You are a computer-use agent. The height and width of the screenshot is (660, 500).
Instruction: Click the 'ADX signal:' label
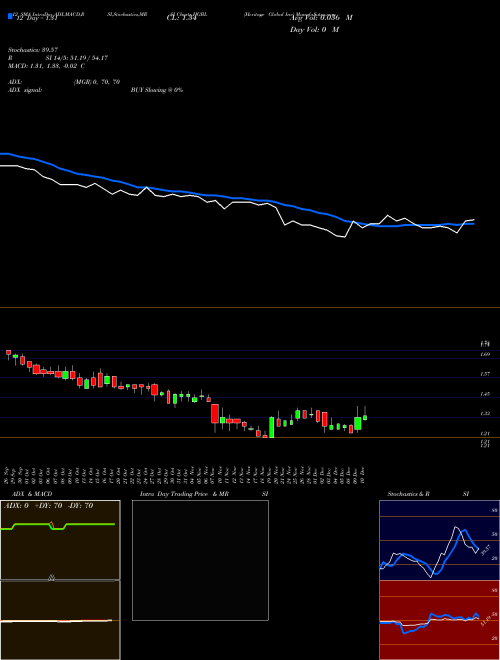click(25, 90)
